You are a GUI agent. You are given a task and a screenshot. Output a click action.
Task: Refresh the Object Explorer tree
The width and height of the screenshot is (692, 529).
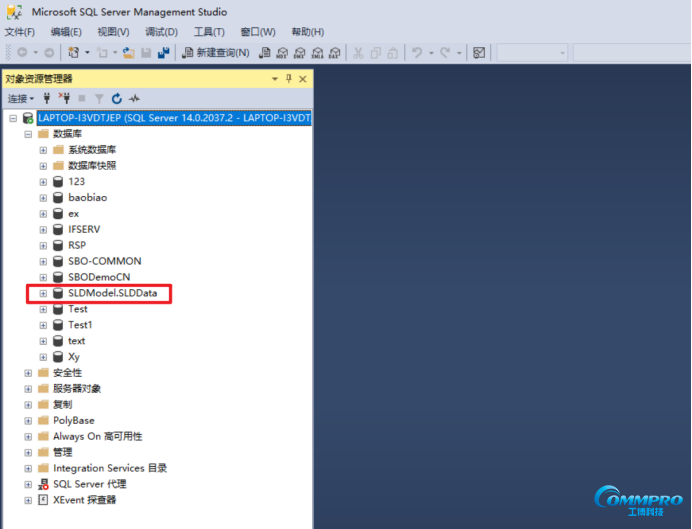coord(117,98)
